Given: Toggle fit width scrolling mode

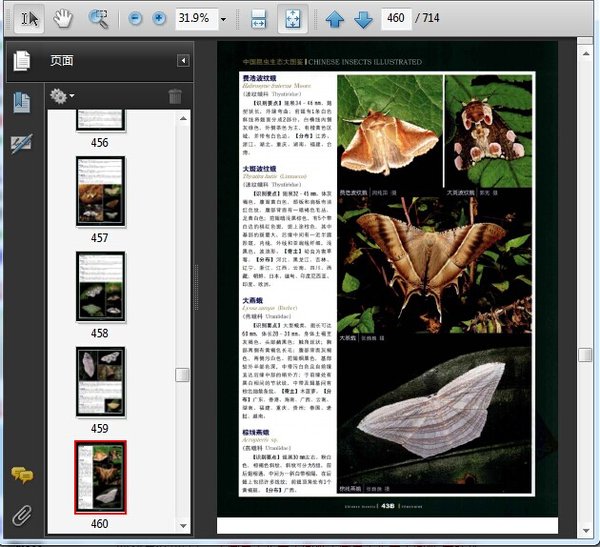Looking at the screenshot, I should pos(259,19).
